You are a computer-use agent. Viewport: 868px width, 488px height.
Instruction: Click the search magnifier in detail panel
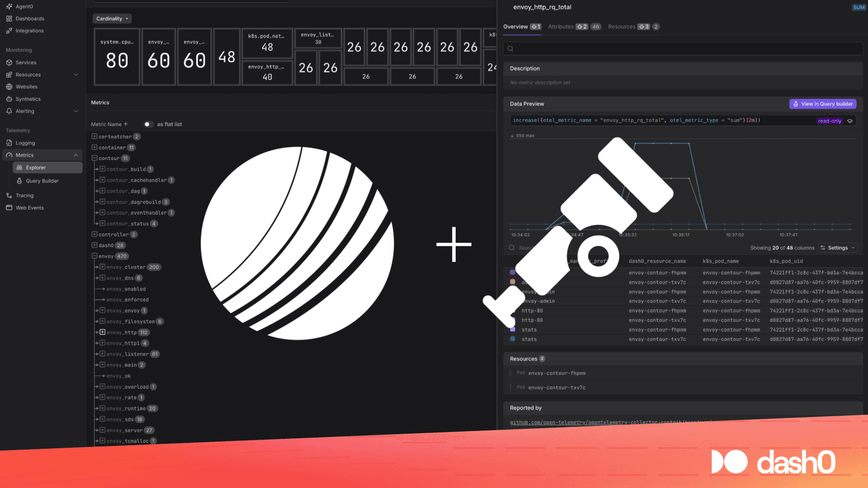(510, 49)
